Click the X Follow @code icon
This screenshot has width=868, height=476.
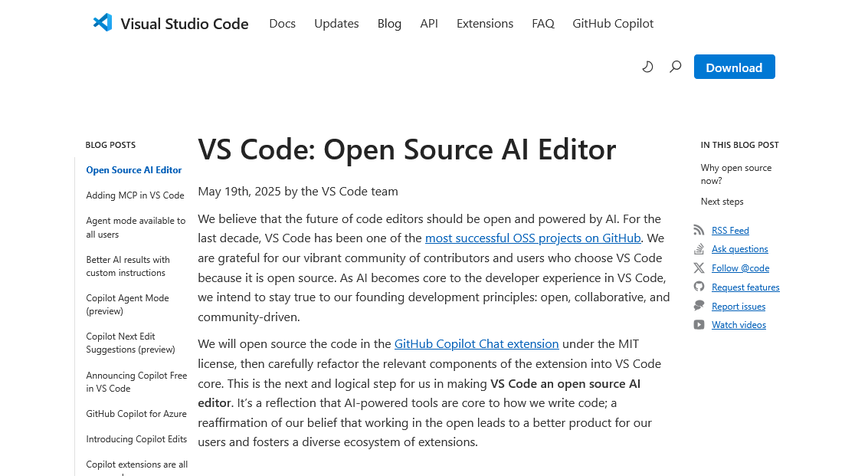click(x=699, y=268)
